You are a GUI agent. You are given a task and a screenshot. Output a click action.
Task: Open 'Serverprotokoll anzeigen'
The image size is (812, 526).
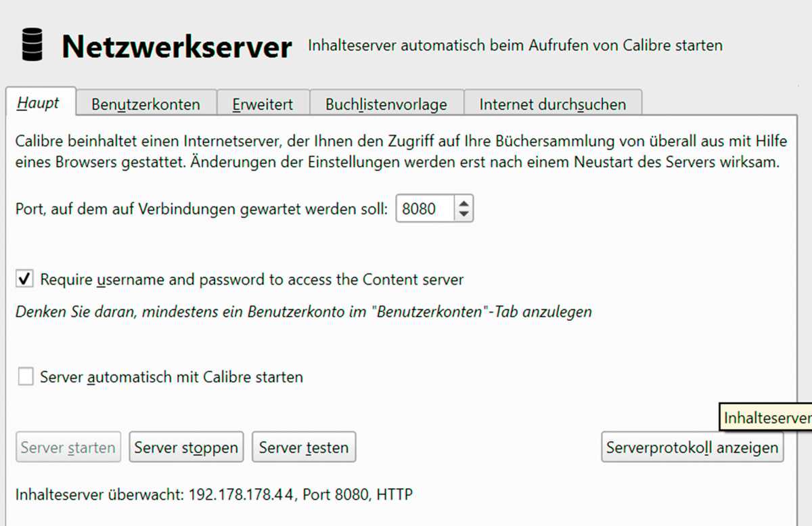(692, 447)
